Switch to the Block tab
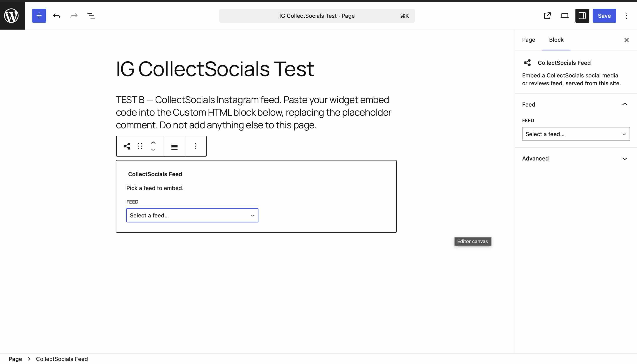The width and height of the screenshot is (637, 364). point(556,40)
